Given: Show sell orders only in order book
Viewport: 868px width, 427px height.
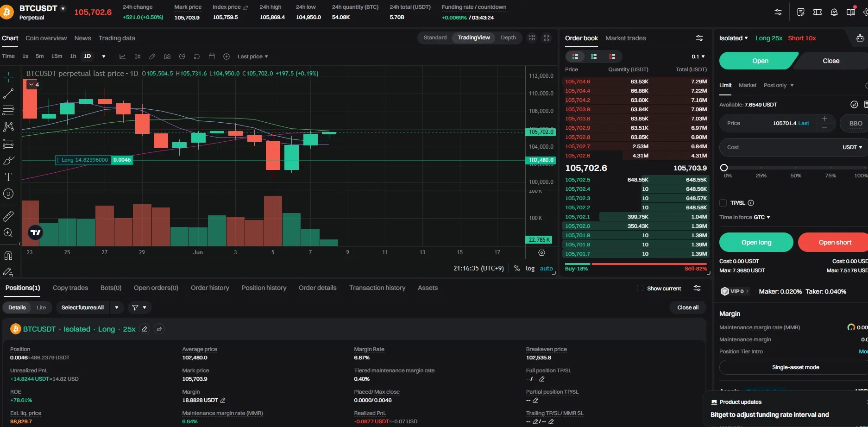Looking at the screenshot, I should click(612, 57).
